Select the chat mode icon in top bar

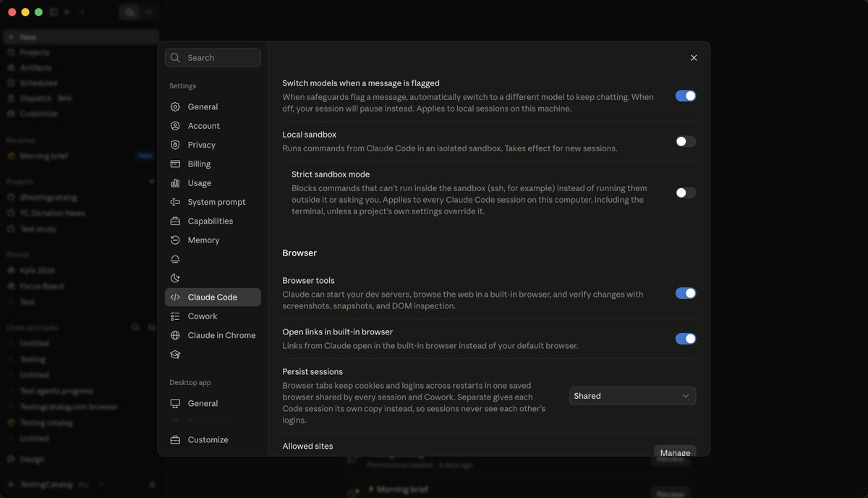point(129,12)
